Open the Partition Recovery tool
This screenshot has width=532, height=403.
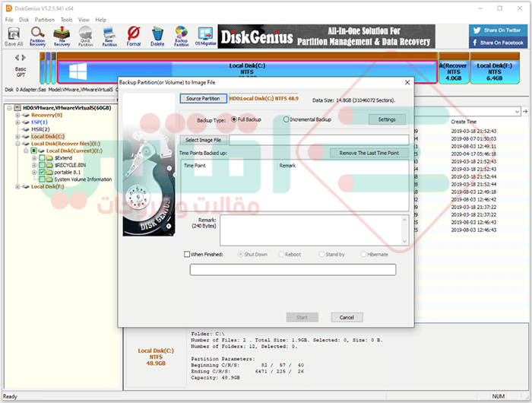(37, 36)
